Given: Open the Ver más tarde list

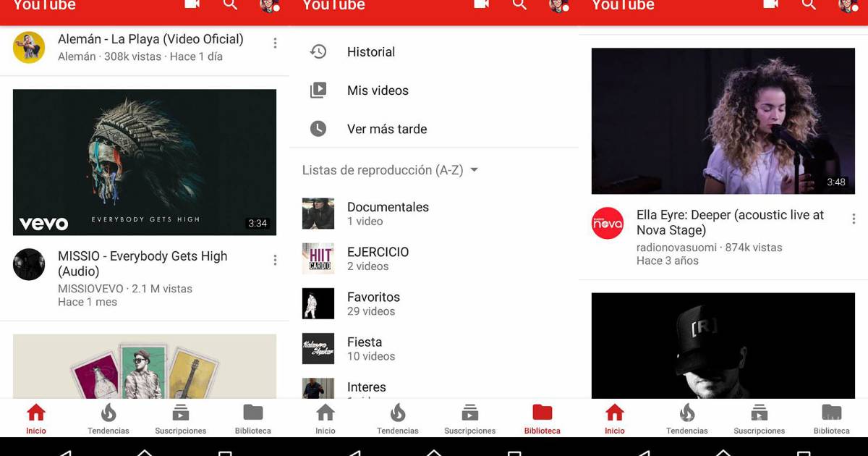Looking at the screenshot, I should click(x=386, y=129).
